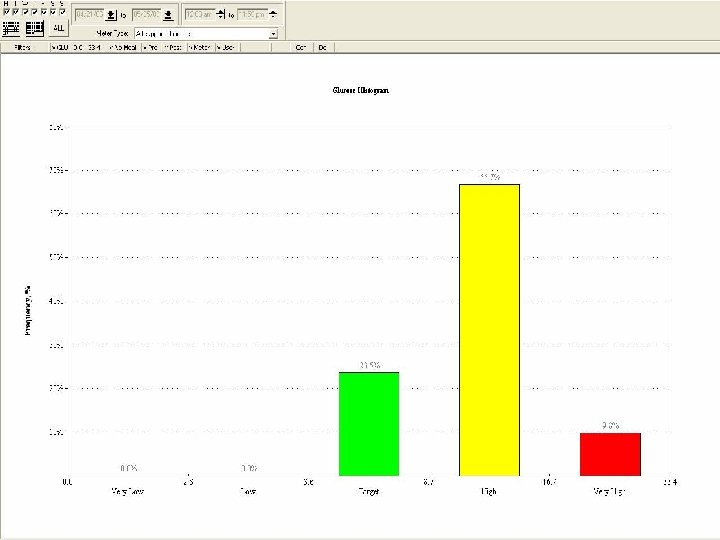The height and width of the screenshot is (540, 720).
Task: Click the second calendar grid icon beside ALL
Action: pos(34,28)
